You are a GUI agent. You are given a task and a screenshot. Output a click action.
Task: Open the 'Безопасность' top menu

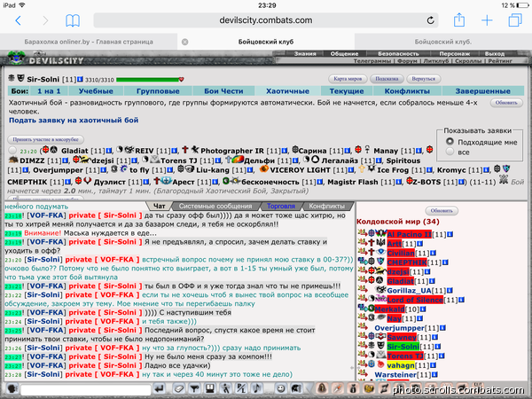[x=398, y=53]
